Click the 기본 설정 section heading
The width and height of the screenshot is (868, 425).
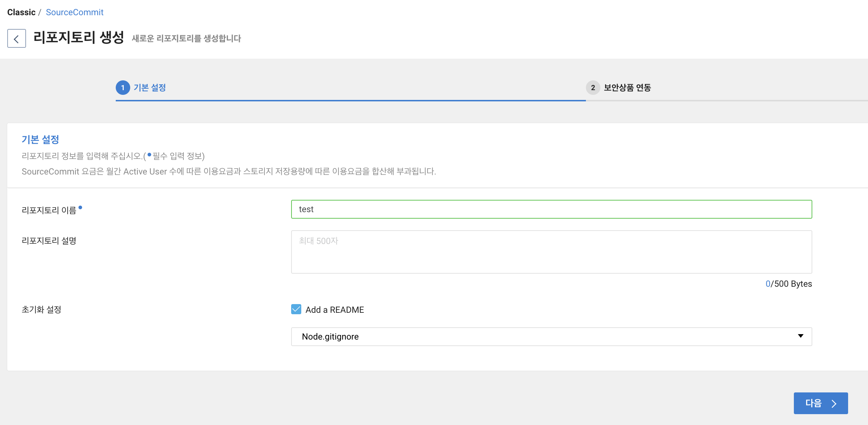tap(40, 139)
